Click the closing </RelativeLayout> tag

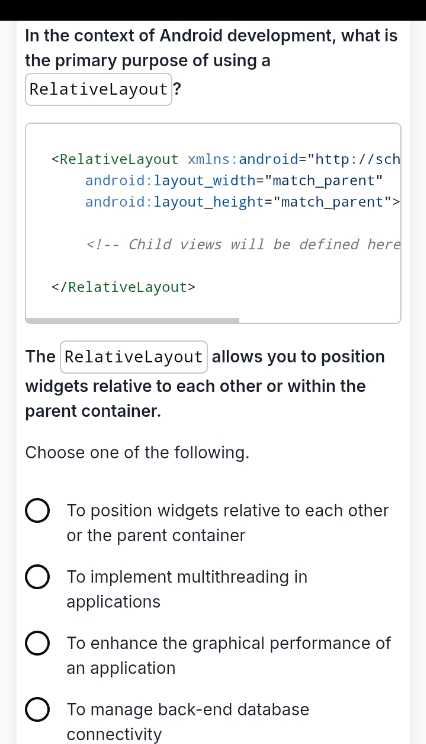[x=123, y=287]
